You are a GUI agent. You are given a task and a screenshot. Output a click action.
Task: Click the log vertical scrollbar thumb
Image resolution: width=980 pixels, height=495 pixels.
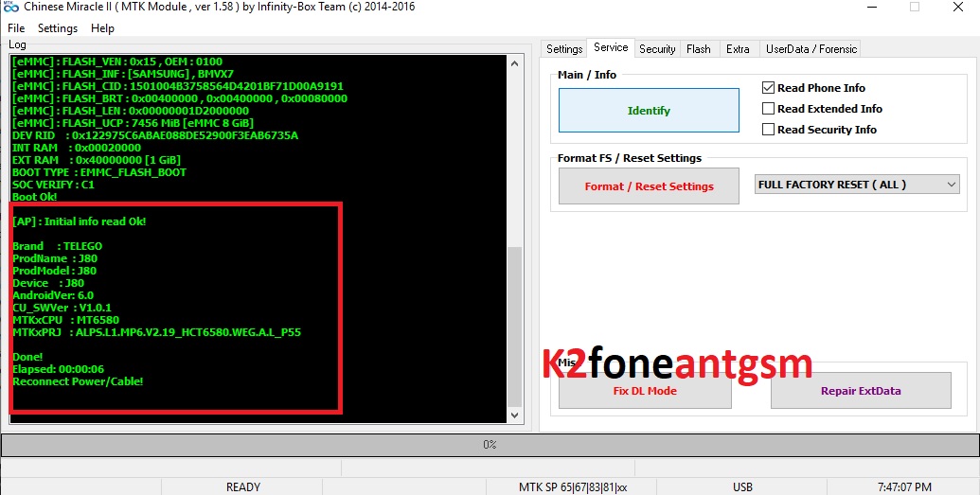click(x=515, y=327)
